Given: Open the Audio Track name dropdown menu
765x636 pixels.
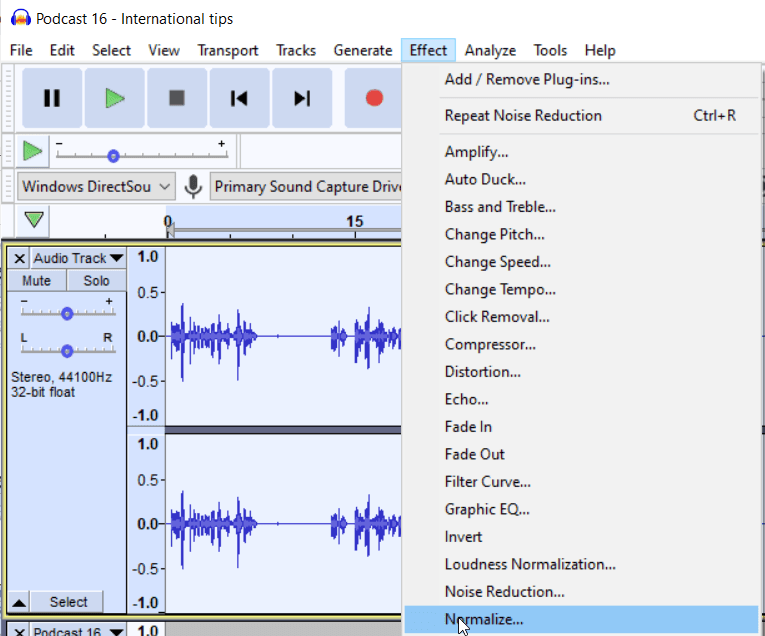Looking at the screenshot, I should tap(77, 258).
